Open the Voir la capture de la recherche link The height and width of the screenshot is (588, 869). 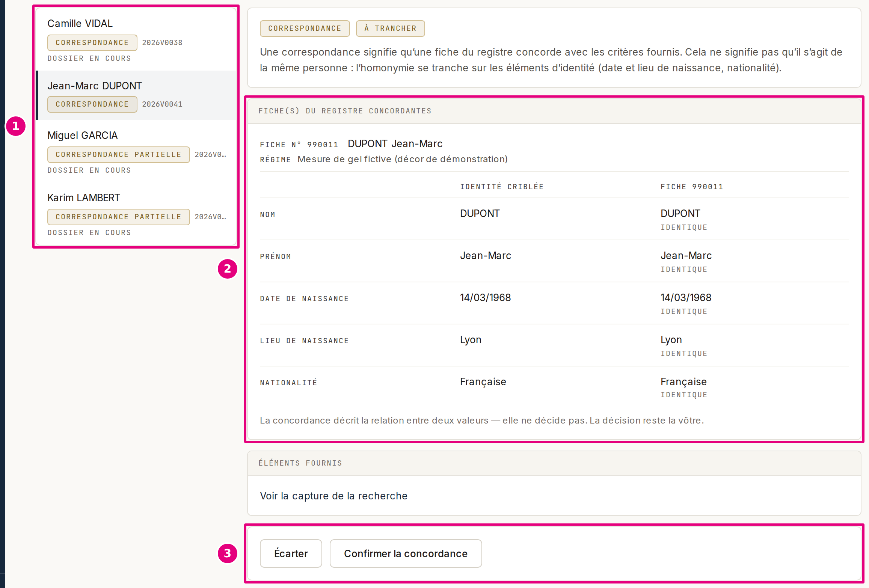pyautogui.click(x=333, y=496)
